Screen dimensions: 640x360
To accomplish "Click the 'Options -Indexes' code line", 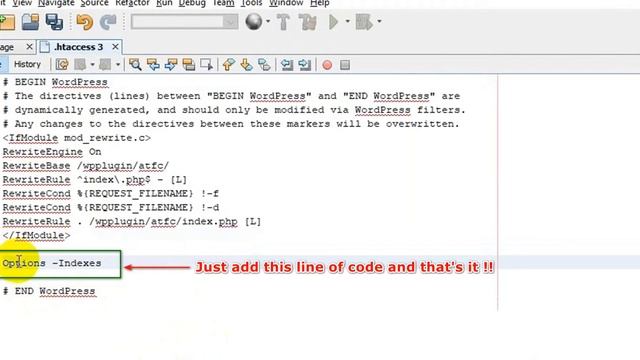I will pyautogui.click(x=52, y=263).
